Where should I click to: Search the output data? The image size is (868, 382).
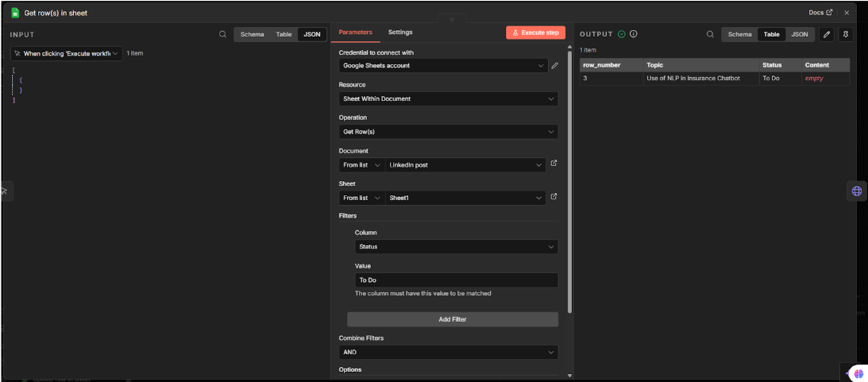coord(710,34)
